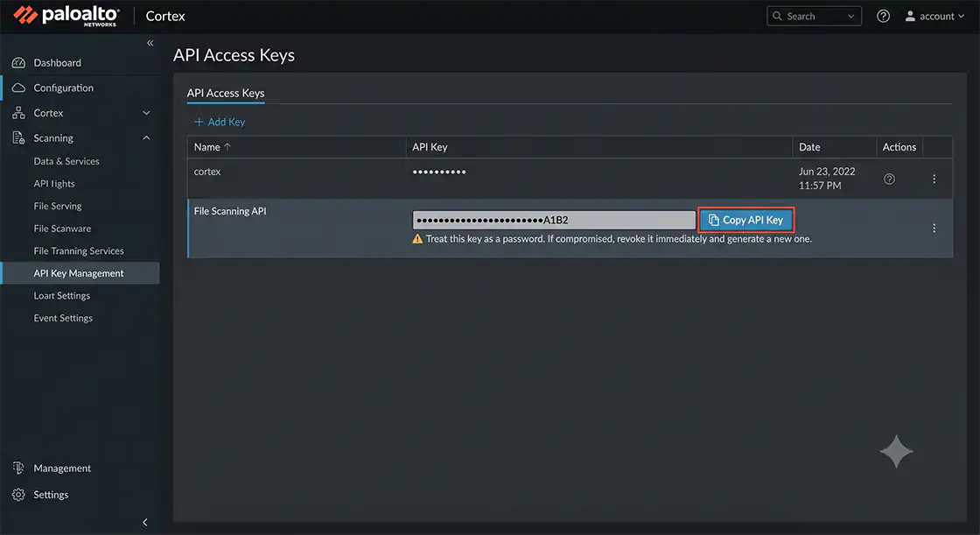The height and width of the screenshot is (535, 980).
Task: Open Loart Settings item
Action: [62, 296]
